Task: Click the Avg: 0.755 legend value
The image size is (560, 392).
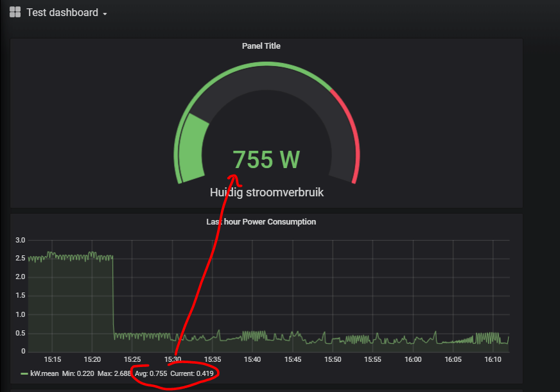Action: coord(151,373)
